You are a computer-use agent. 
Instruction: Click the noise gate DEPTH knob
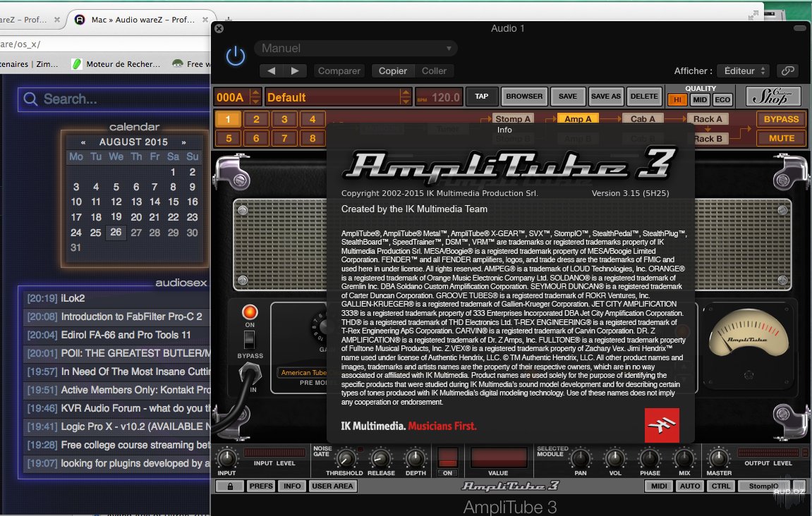[415, 458]
